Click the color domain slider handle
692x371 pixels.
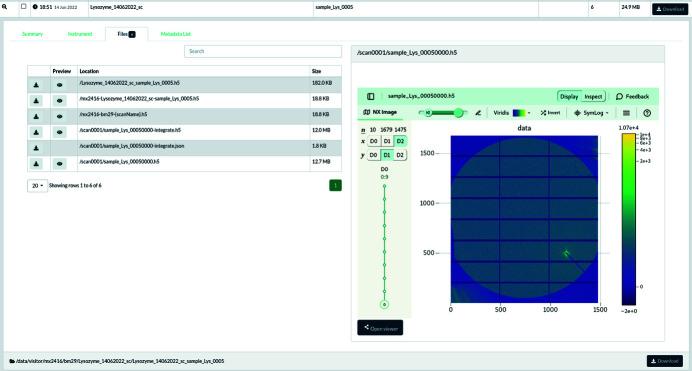click(x=459, y=113)
